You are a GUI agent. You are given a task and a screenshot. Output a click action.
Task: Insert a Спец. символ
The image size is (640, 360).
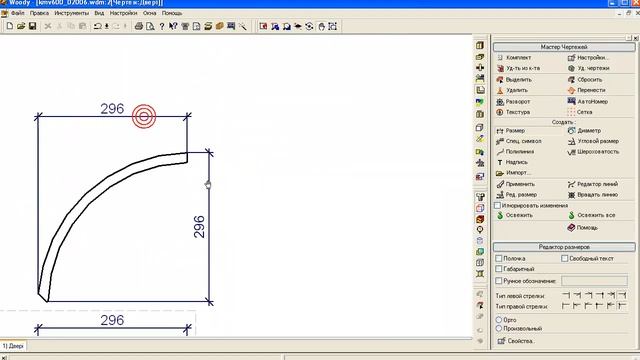tap(519, 141)
